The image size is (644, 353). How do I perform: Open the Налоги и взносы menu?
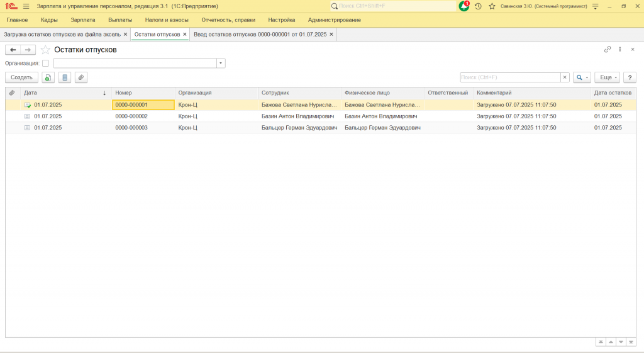[x=167, y=20]
